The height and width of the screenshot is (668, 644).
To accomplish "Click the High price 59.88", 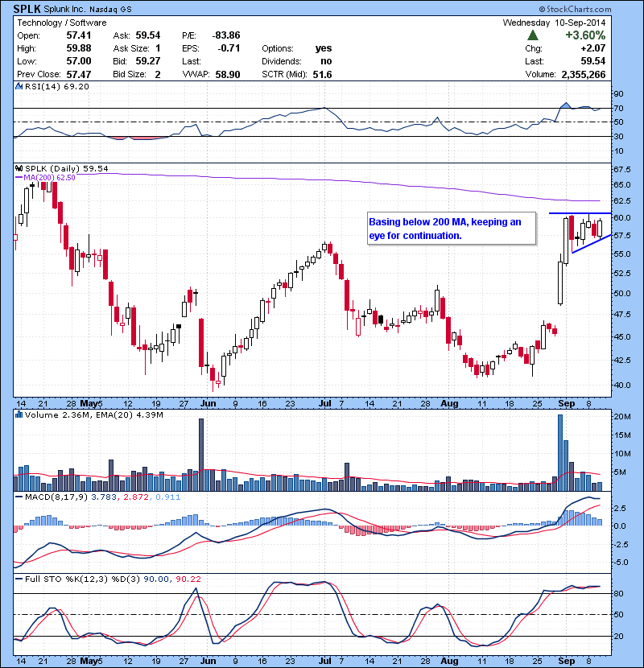I will [79, 48].
